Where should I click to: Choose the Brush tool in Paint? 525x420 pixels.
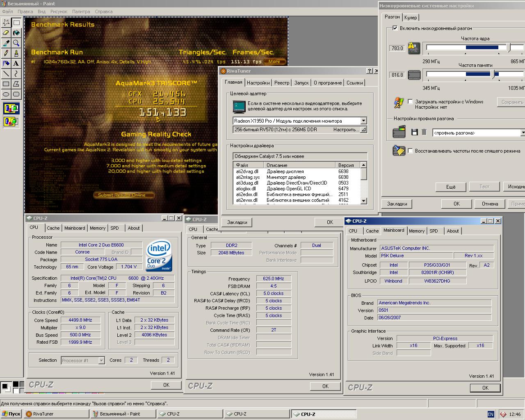click(16, 53)
